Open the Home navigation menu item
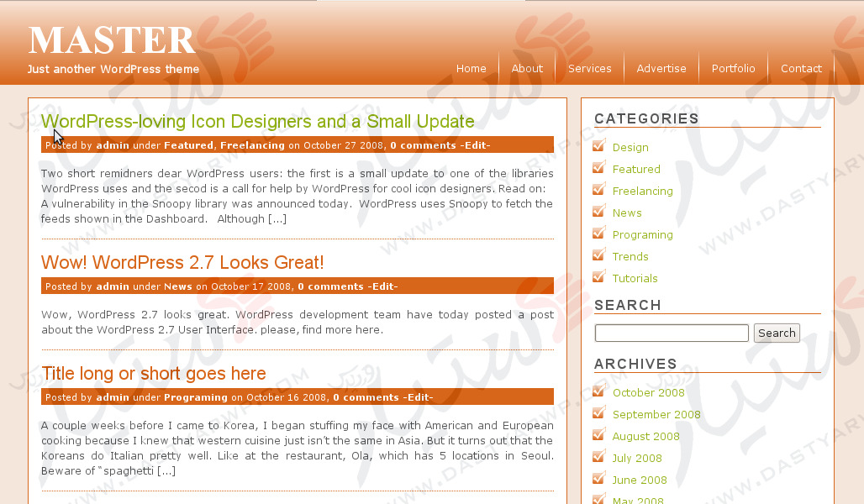The width and height of the screenshot is (864, 504). 472,69
